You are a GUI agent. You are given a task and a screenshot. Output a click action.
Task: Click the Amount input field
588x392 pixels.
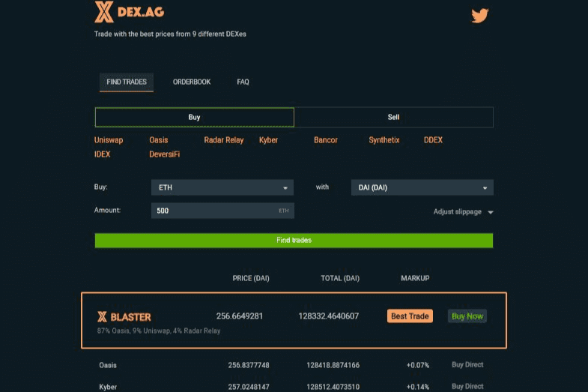(213, 211)
